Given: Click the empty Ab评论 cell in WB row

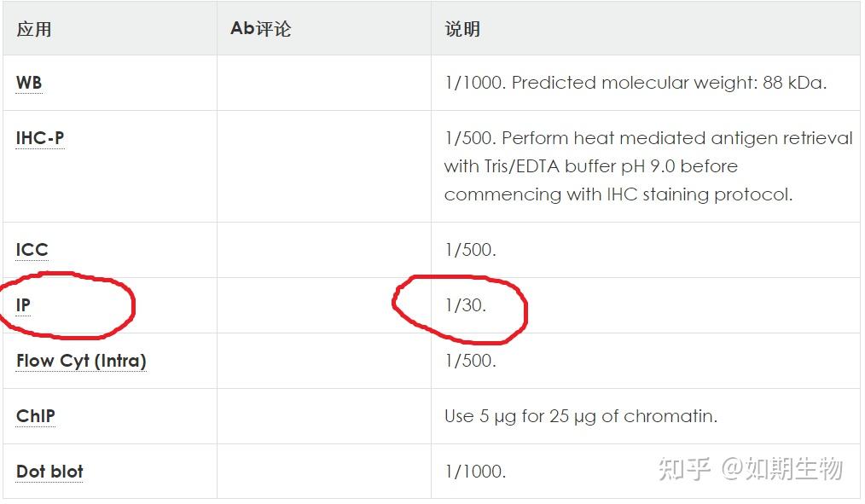Looking at the screenshot, I should point(323,84).
